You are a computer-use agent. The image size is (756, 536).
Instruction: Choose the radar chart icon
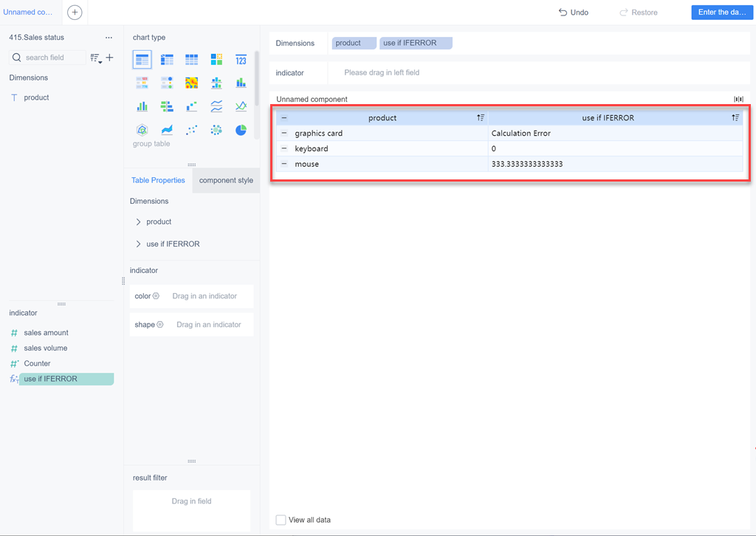[142, 130]
